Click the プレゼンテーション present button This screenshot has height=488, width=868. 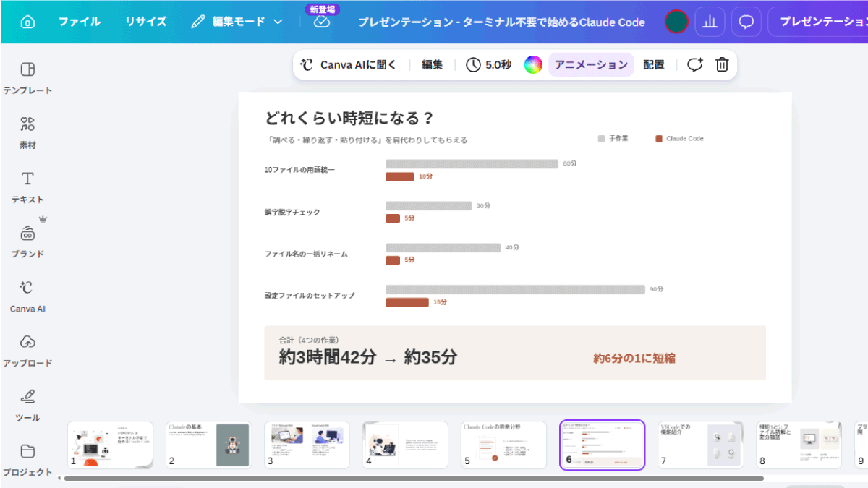818,22
